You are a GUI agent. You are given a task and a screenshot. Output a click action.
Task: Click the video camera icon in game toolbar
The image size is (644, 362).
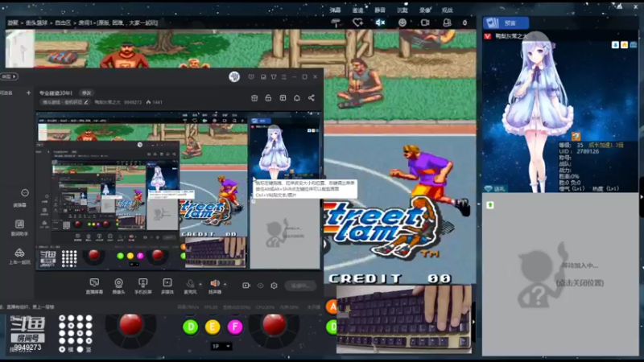425,23
